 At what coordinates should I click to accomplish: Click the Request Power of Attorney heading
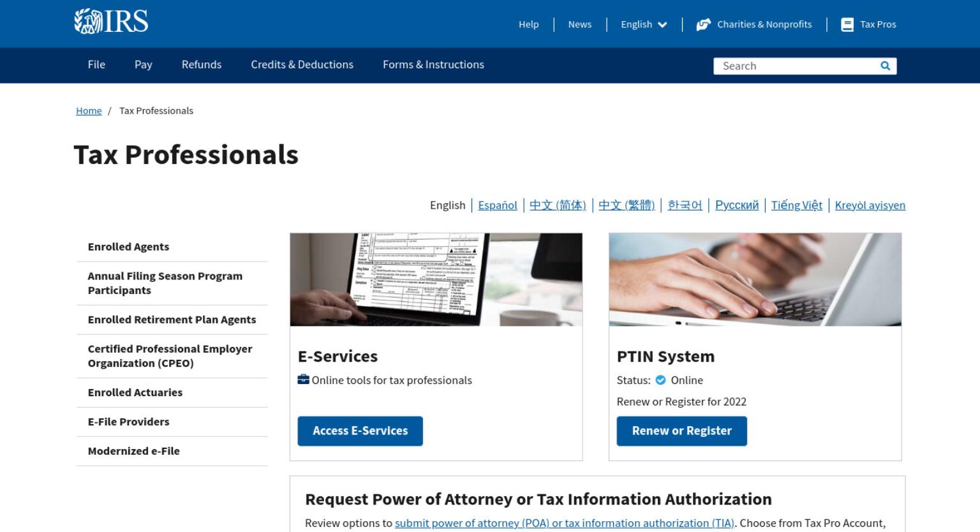pos(538,499)
